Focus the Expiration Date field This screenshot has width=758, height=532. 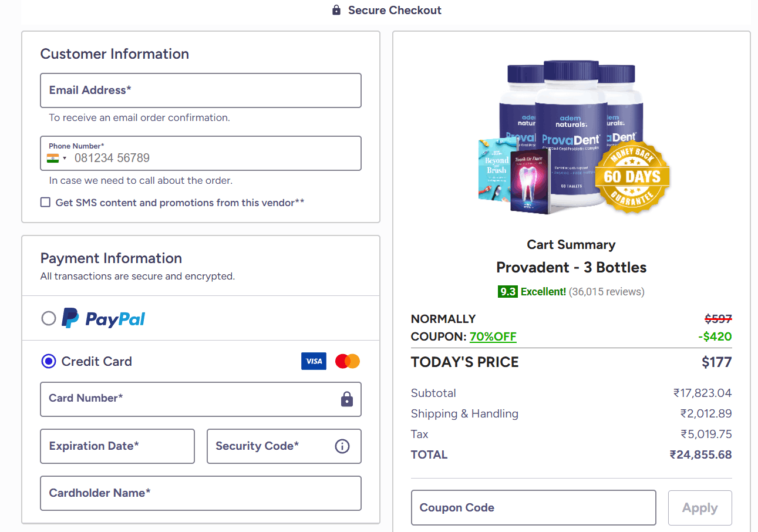click(117, 446)
